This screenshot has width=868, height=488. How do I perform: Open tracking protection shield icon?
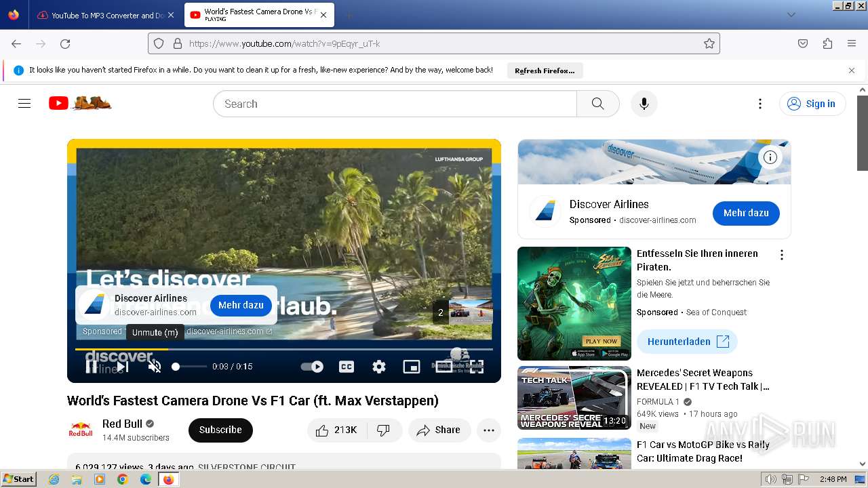(159, 43)
